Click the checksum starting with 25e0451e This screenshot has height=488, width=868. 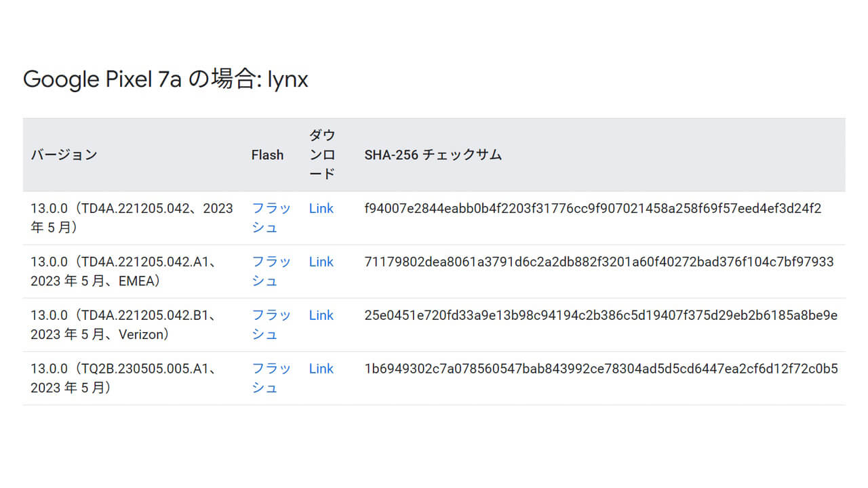coord(601,316)
